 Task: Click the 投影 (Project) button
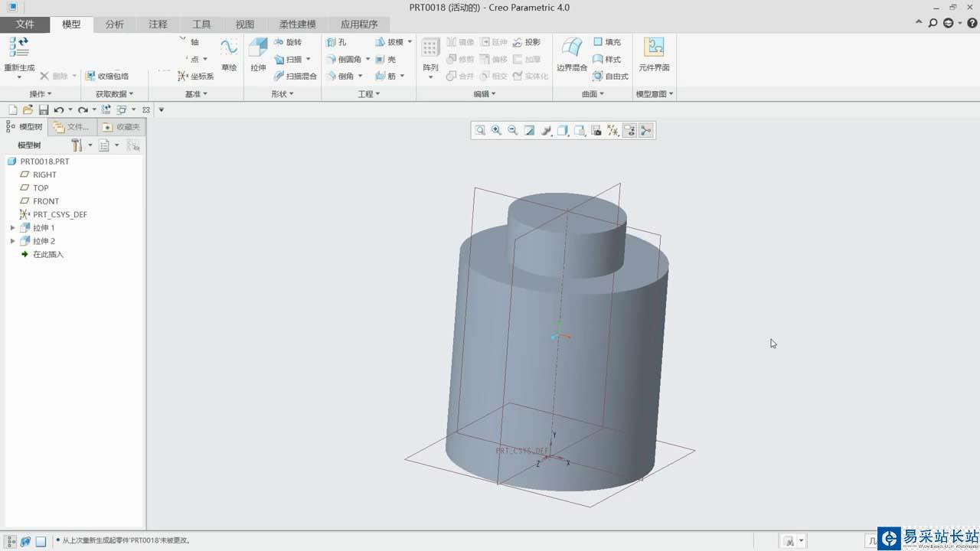pyautogui.click(x=527, y=42)
